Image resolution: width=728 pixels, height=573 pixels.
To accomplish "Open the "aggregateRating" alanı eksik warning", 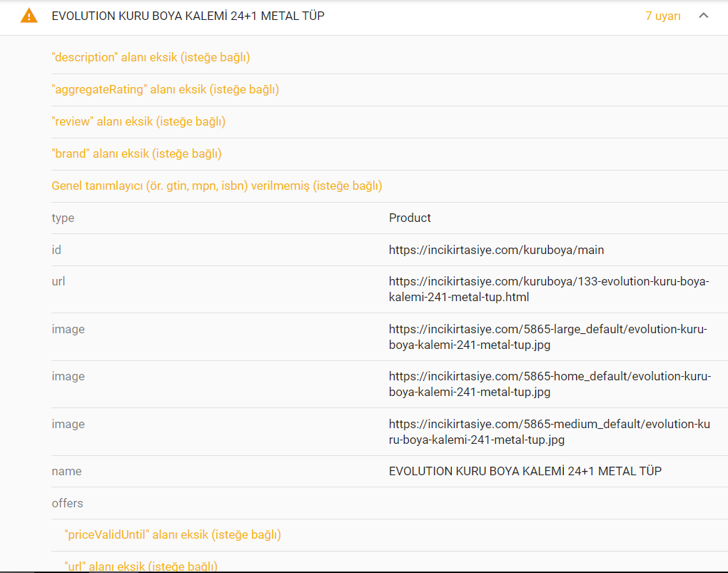I will pyautogui.click(x=166, y=90).
